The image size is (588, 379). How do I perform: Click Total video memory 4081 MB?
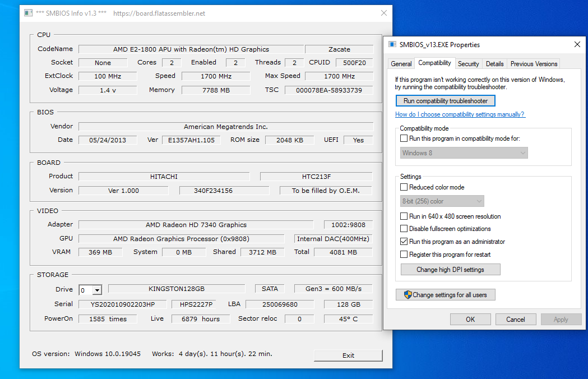coord(343,252)
